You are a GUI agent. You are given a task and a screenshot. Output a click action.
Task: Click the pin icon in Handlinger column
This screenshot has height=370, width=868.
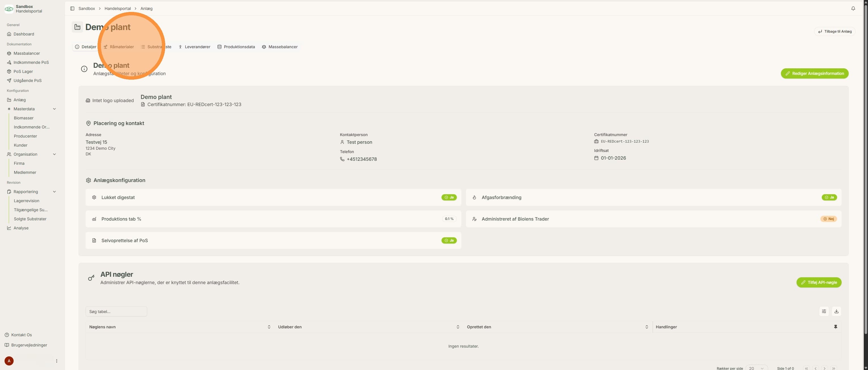[835, 327]
